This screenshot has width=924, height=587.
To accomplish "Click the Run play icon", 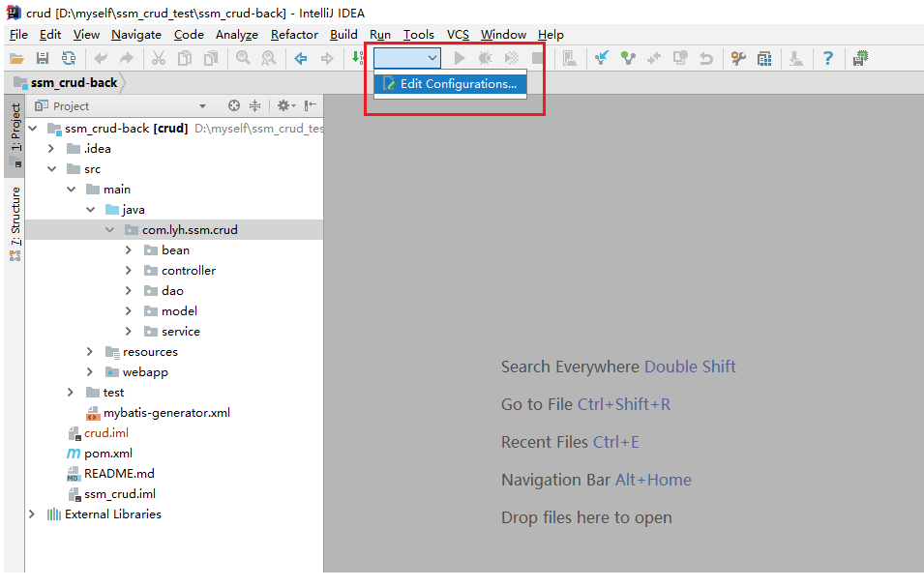I will [x=460, y=58].
